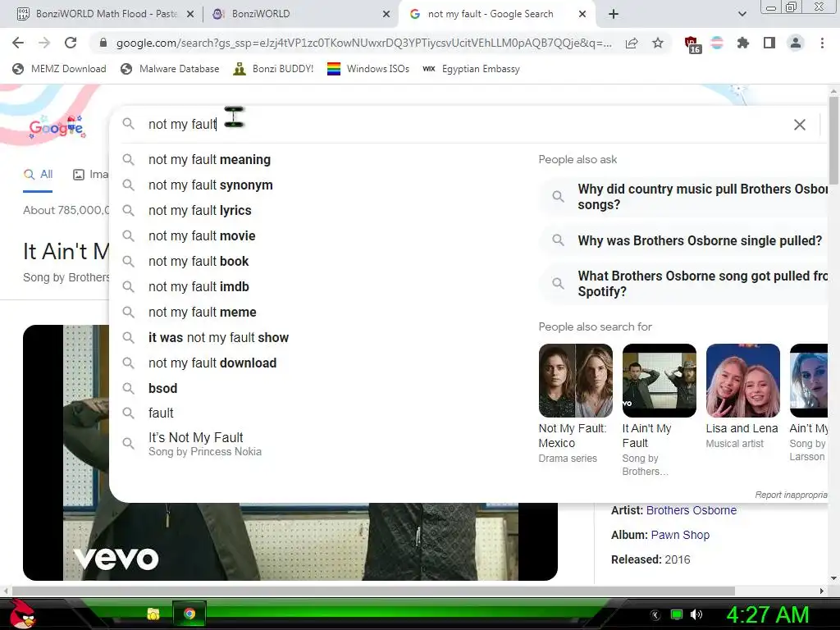The width and height of the screenshot is (840, 630).
Task: Click the site lock icon in address bar
Action: 103,43
